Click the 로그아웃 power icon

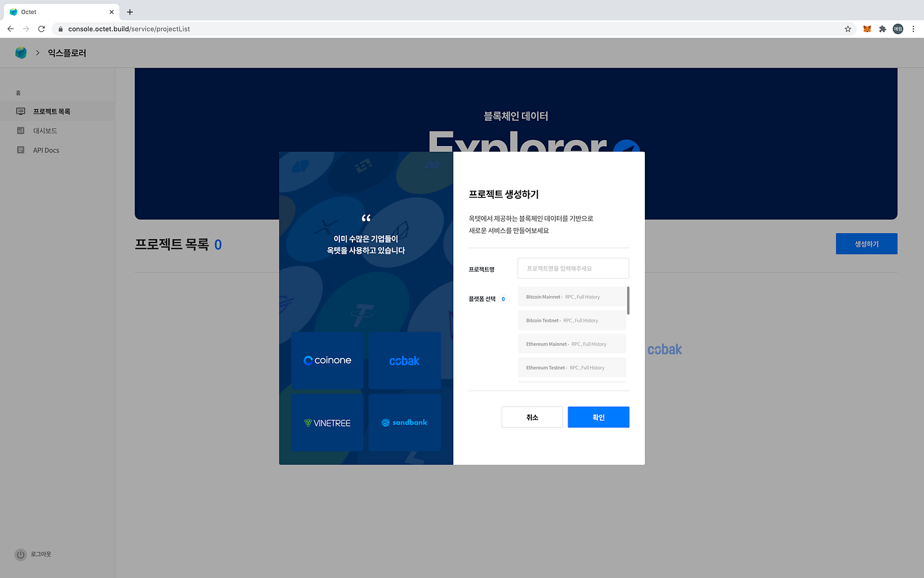tap(20, 554)
